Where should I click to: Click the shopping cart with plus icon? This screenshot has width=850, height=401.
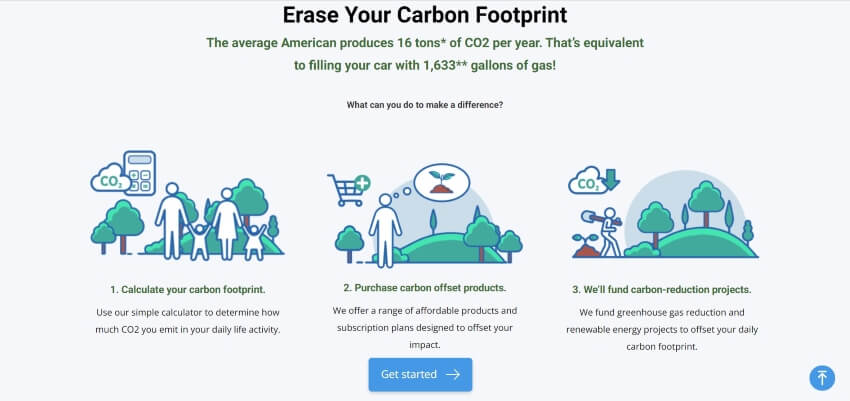pyautogui.click(x=349, y=190)
